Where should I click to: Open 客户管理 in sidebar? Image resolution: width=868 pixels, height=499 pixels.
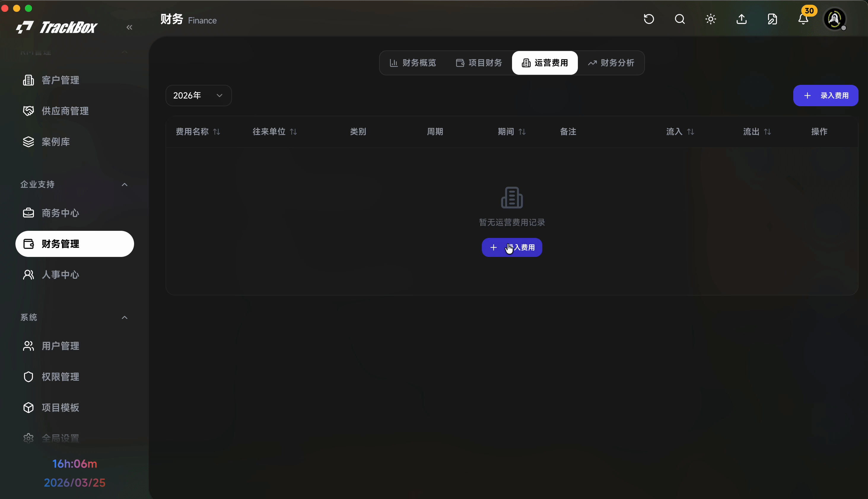coord(74,80)
